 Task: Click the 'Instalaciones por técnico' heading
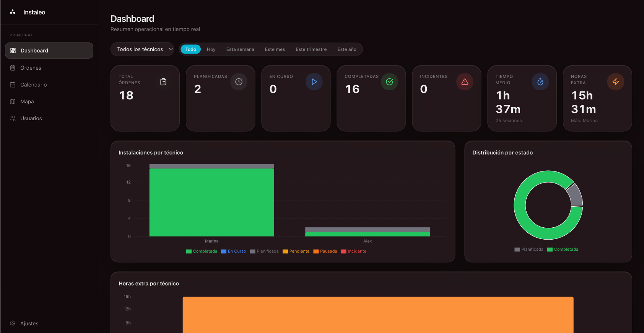[x=151, y=153]
